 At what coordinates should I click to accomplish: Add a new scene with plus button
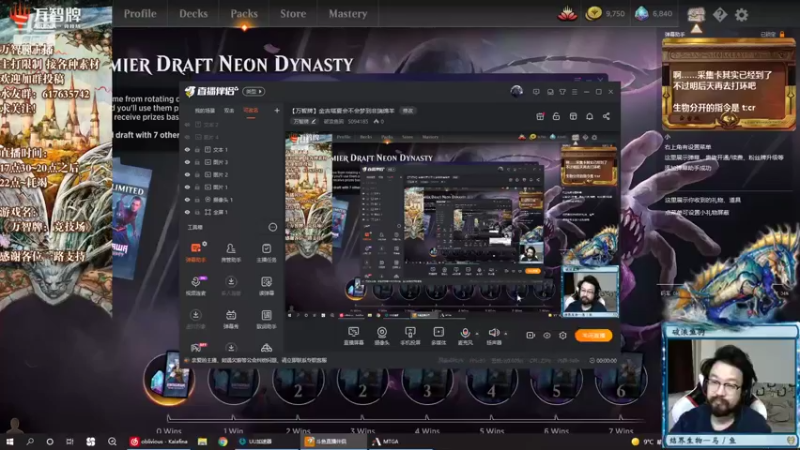[x=277, y=110]
